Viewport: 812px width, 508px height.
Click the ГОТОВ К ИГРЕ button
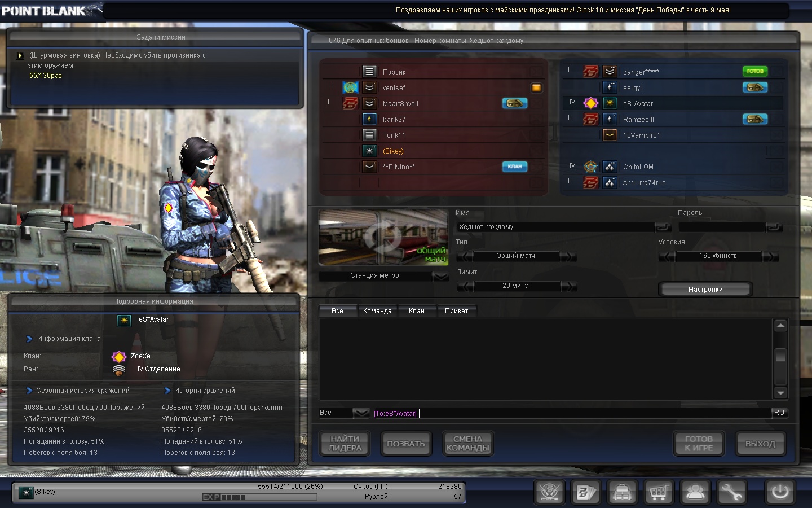click(699, 444)
